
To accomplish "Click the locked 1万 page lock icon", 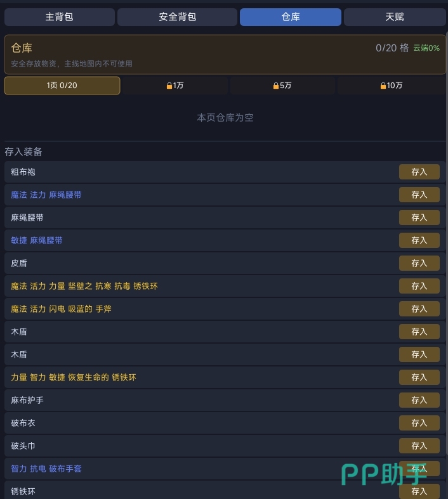I will click(x=169, y=86).
